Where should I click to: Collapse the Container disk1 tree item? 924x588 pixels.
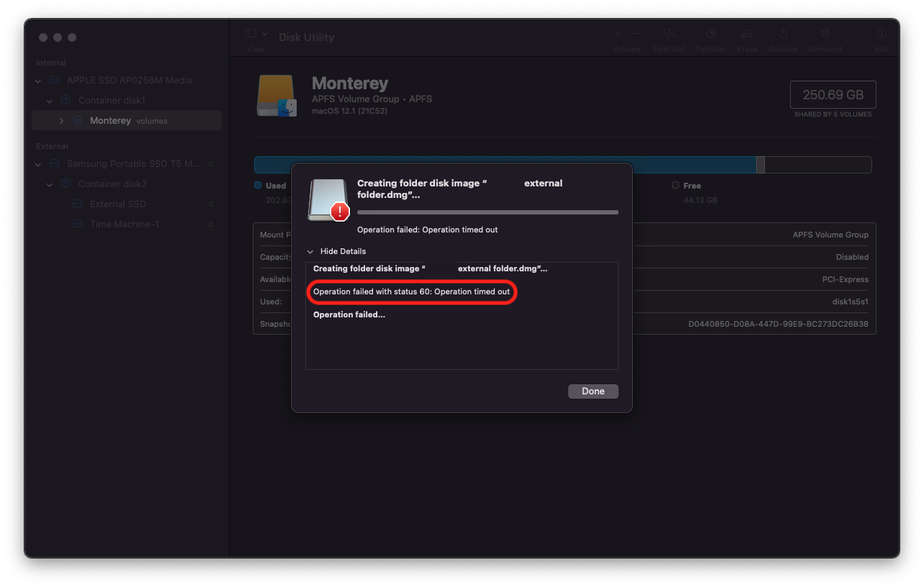coord(49,101)
